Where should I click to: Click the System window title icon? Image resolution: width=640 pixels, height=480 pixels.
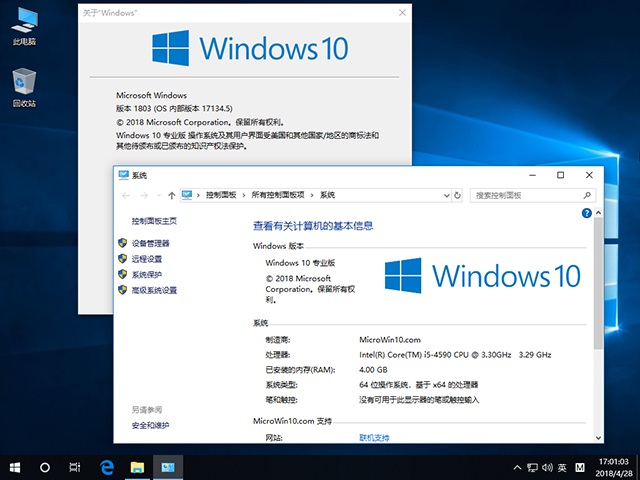[x=123, y=175]
